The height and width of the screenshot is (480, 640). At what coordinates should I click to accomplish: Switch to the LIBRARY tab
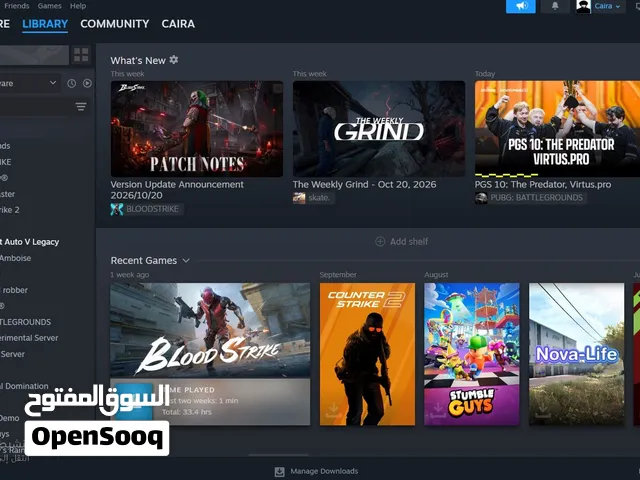[45, 24]
